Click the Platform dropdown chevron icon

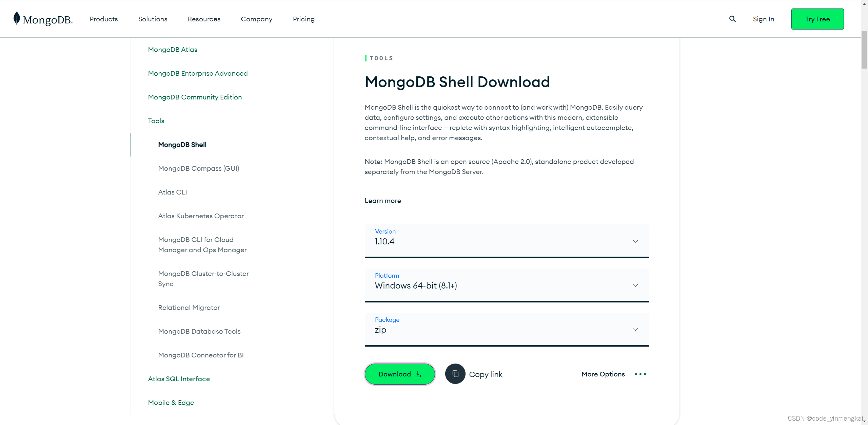pyautogui.click(x=635, y=285)
